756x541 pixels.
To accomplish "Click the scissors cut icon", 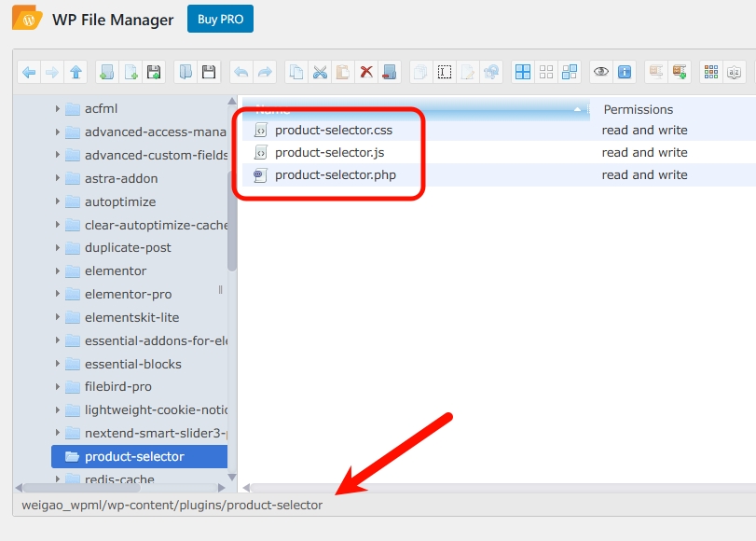I will [x=320, y=73].
